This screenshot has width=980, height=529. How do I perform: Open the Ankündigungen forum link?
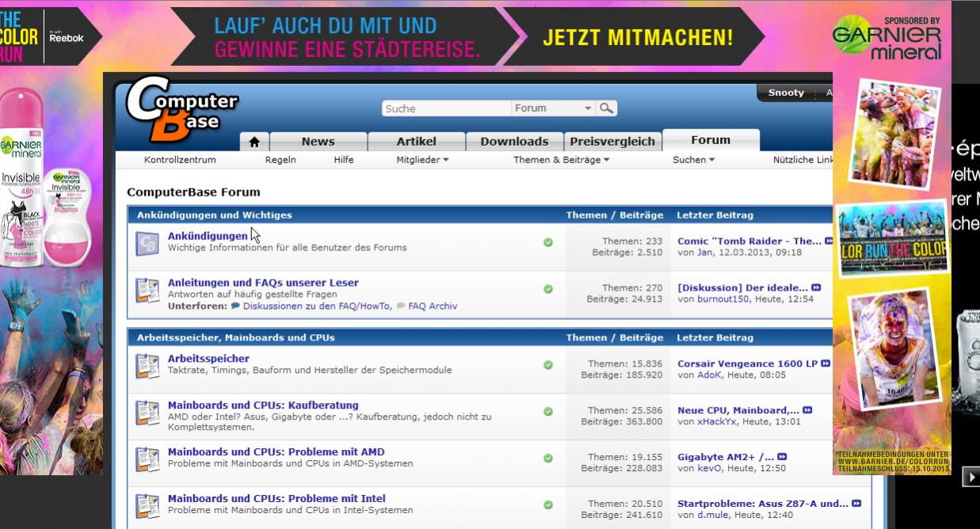[x=208, y=236]
